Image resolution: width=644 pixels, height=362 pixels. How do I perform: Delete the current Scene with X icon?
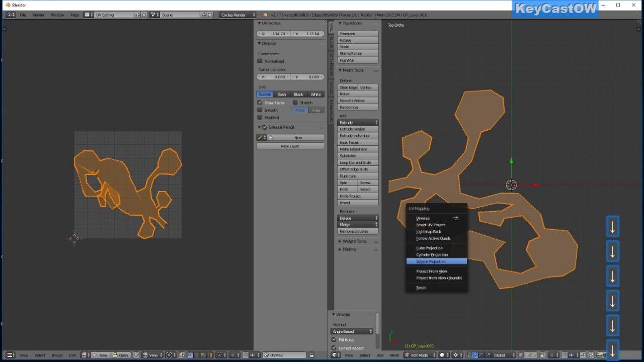click(209, 15)
